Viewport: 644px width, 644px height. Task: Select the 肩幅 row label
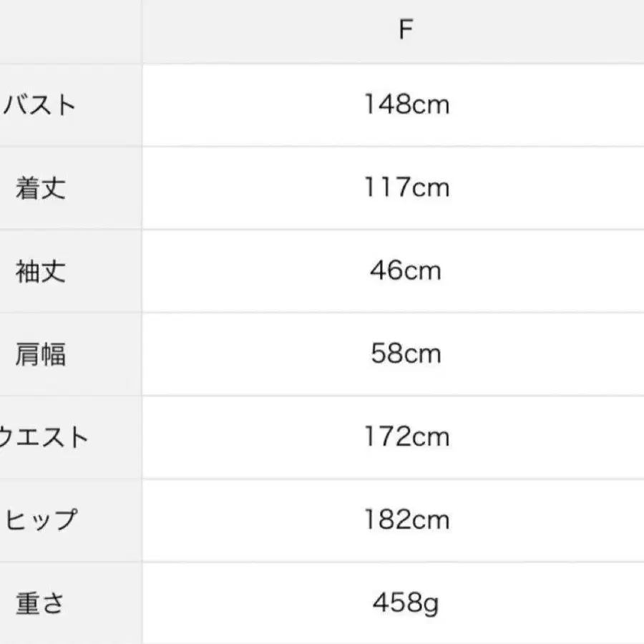point(42,354)
